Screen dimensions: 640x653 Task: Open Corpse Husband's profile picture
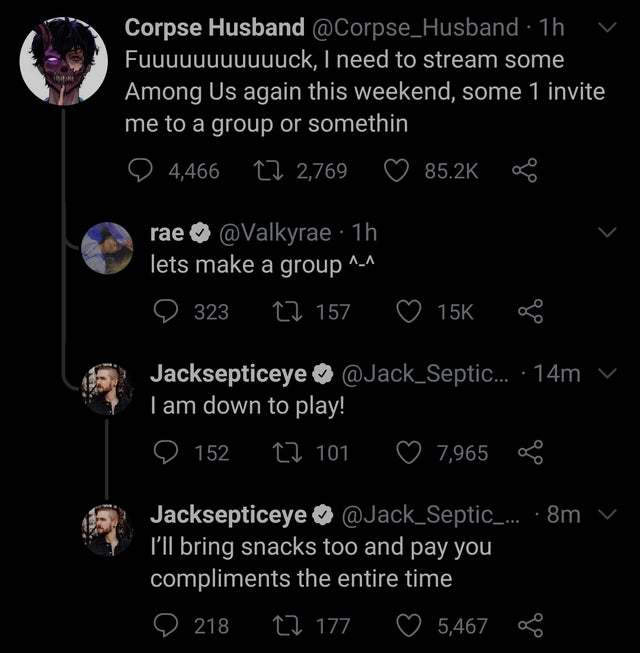[x=65, y=60]
